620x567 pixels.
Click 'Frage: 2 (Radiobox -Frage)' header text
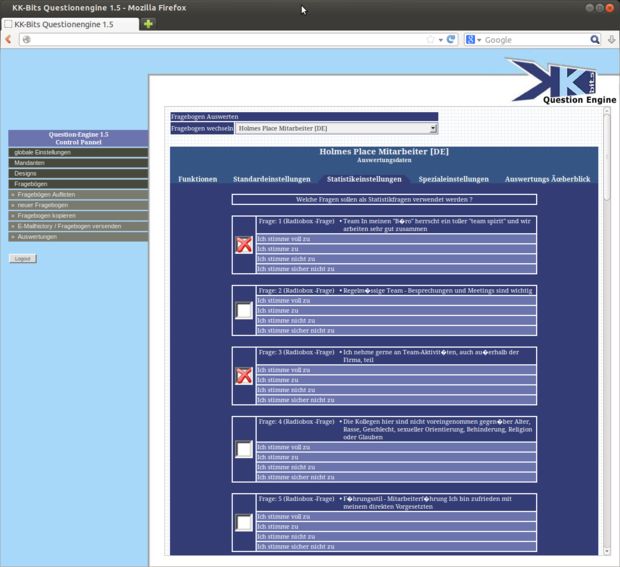click(x=297, y=291)
